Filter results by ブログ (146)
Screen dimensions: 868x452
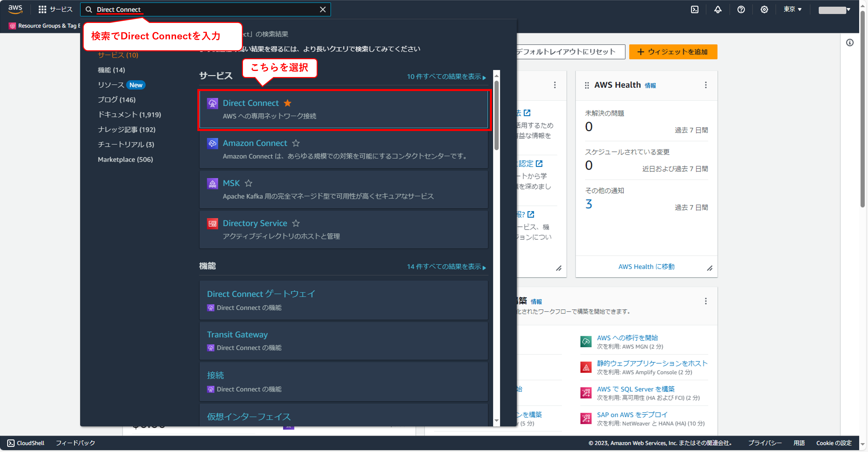tap(117, 100)
